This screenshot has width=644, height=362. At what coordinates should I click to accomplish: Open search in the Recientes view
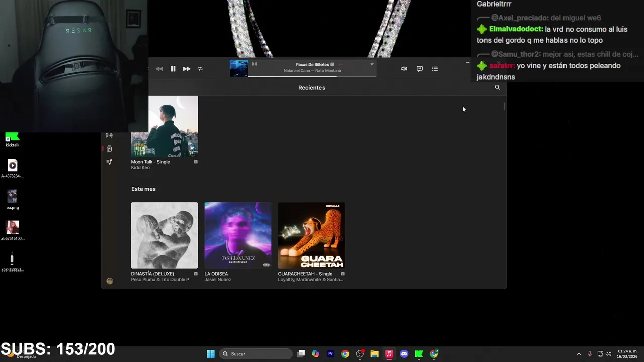(x=497, y=87)
